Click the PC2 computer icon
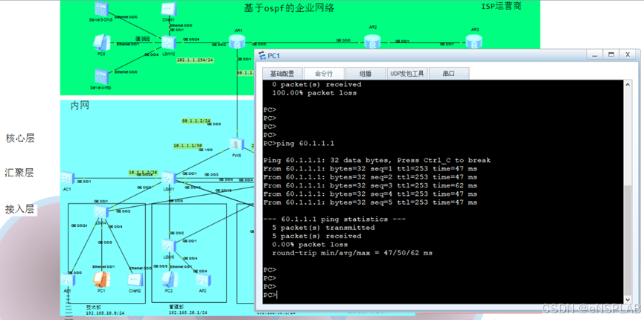The image size is (644, 320). [x=169, y=279]
